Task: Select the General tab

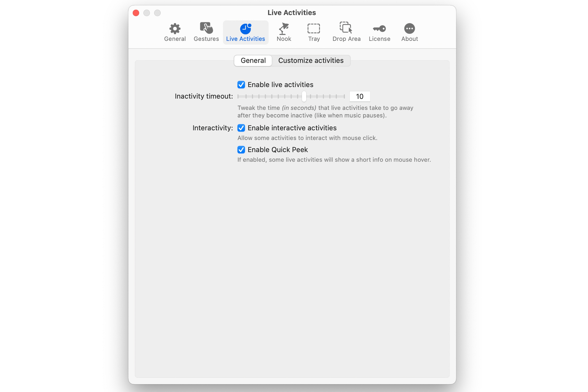Action: [x=253, y=61]
